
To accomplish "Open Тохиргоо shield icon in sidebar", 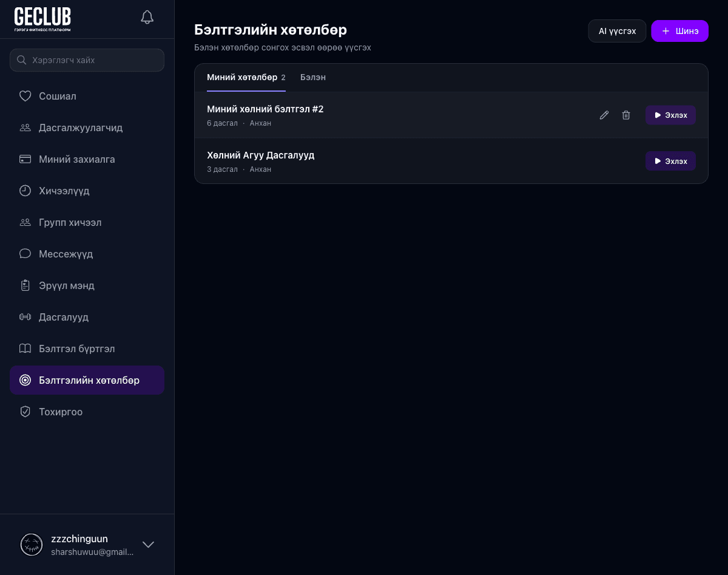I will 25,412.
